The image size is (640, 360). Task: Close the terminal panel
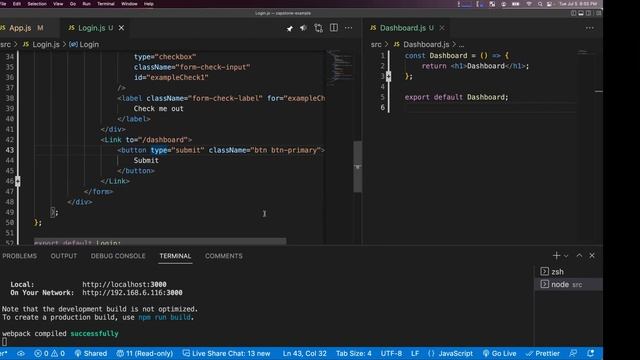pos(592,256)
